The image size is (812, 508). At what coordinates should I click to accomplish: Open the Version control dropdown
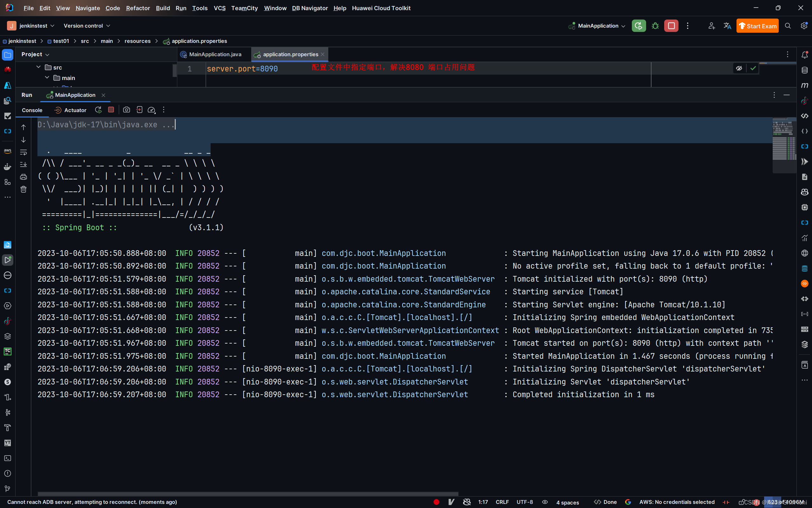click(87, 26)
